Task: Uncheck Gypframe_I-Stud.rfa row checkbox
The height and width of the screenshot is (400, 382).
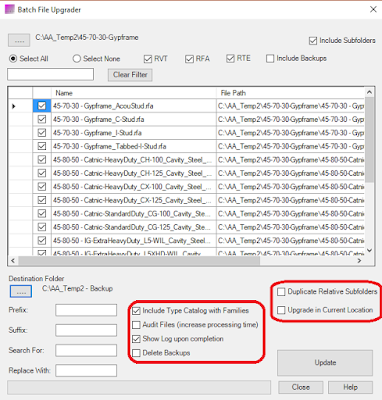Action: (x=42, y=133)
